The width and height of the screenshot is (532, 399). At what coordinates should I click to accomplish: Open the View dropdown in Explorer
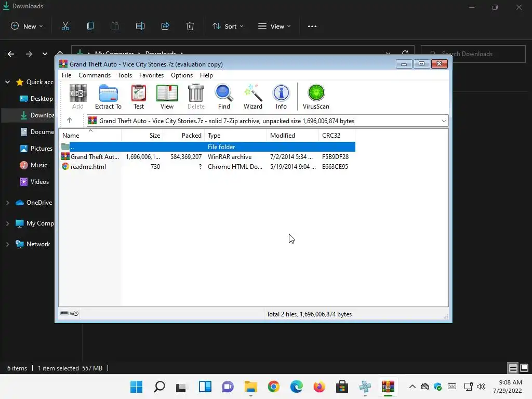tap(274, 26)
